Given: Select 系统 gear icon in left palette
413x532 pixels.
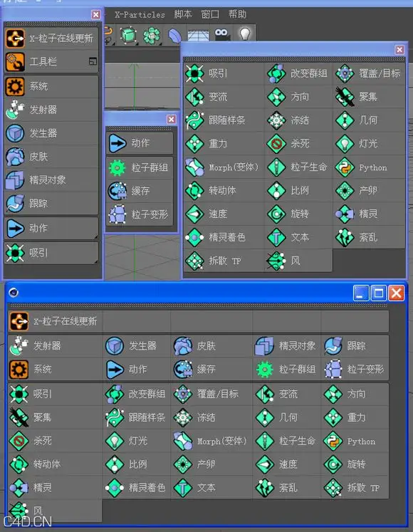Looking at the screenshot, I should 15,86.
